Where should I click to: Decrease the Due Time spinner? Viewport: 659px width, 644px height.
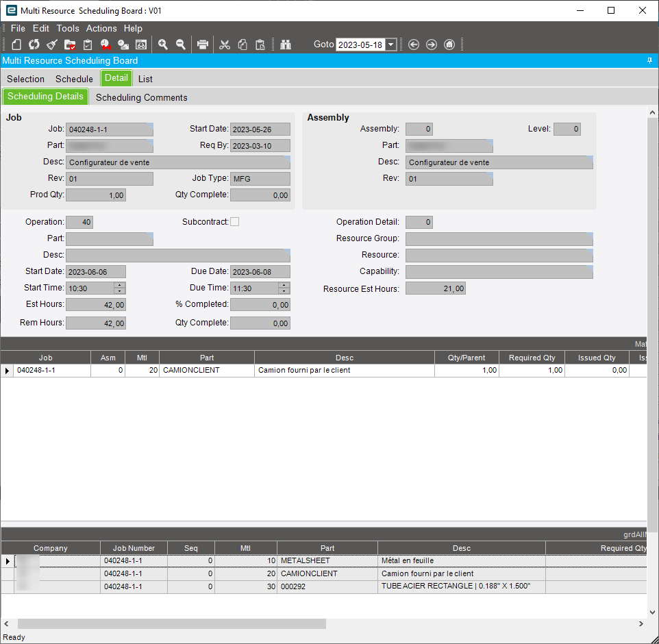coord(284,291)
